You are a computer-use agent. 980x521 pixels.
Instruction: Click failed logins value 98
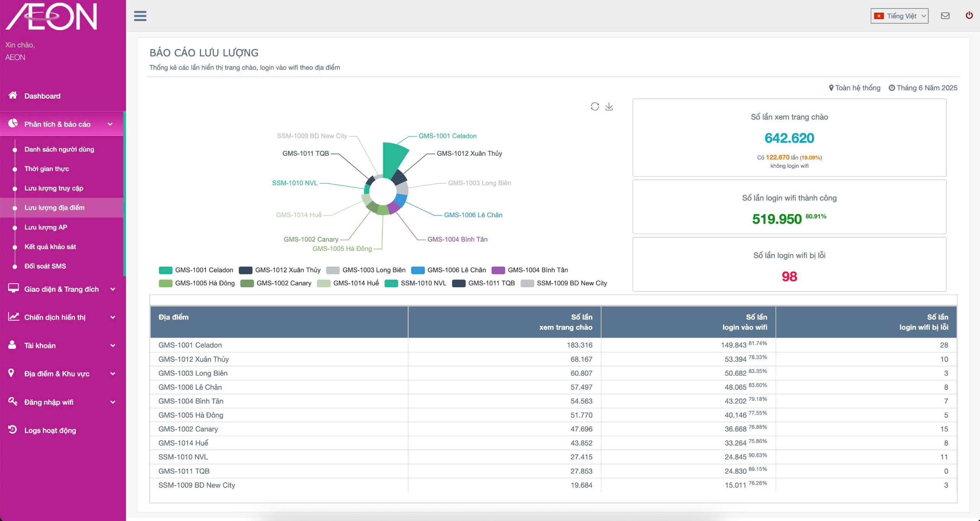[789, 277]
